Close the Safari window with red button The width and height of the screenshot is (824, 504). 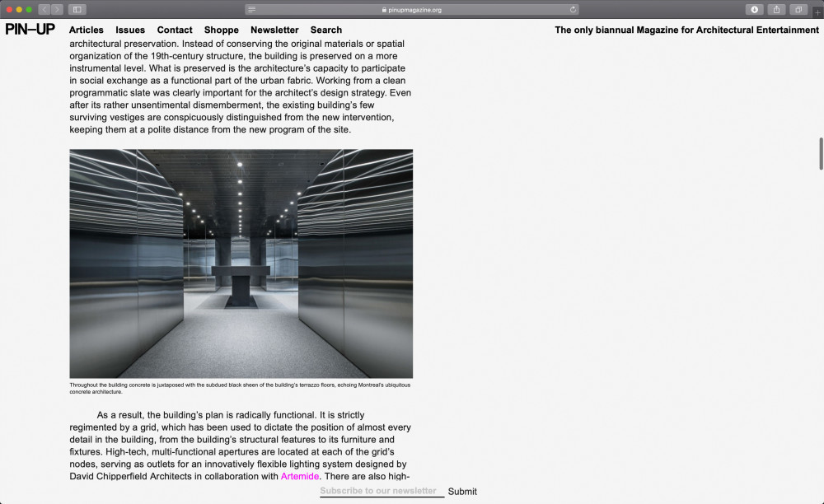pos(9,9)
